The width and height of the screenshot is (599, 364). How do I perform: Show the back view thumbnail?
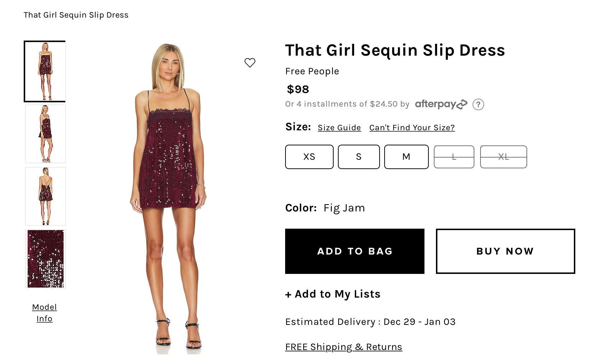(x=45, y=196)
